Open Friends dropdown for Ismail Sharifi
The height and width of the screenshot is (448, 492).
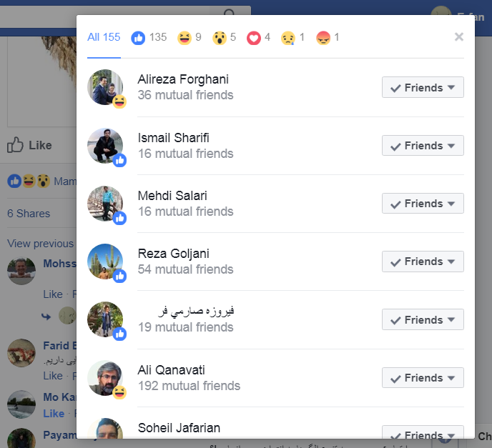(x=423, y=146)
